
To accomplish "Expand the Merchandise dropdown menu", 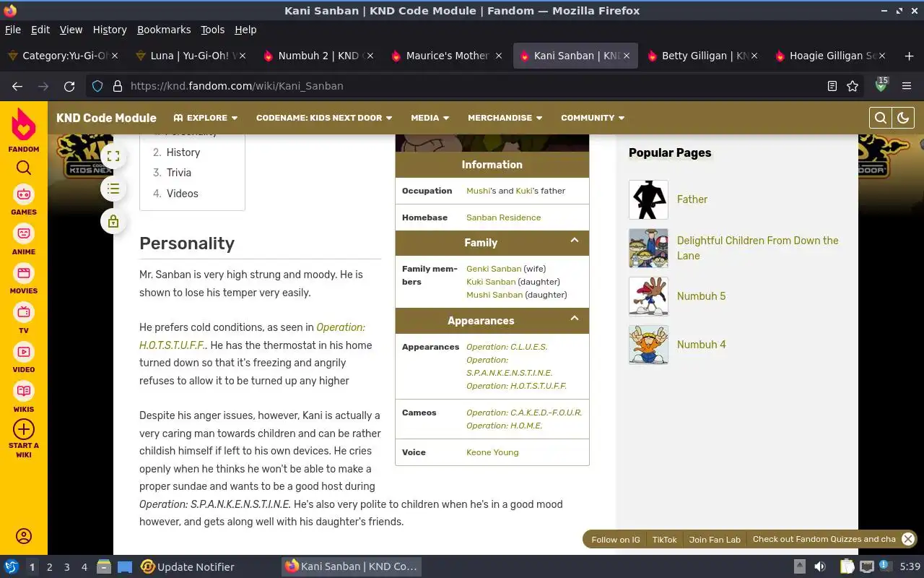I will (x=505, y=118).
